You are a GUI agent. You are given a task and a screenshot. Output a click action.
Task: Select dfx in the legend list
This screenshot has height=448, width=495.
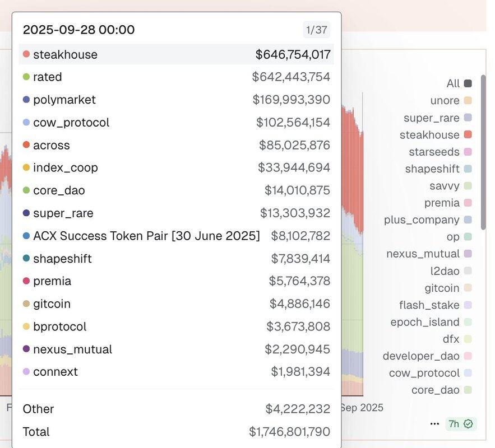coord(457,339)
